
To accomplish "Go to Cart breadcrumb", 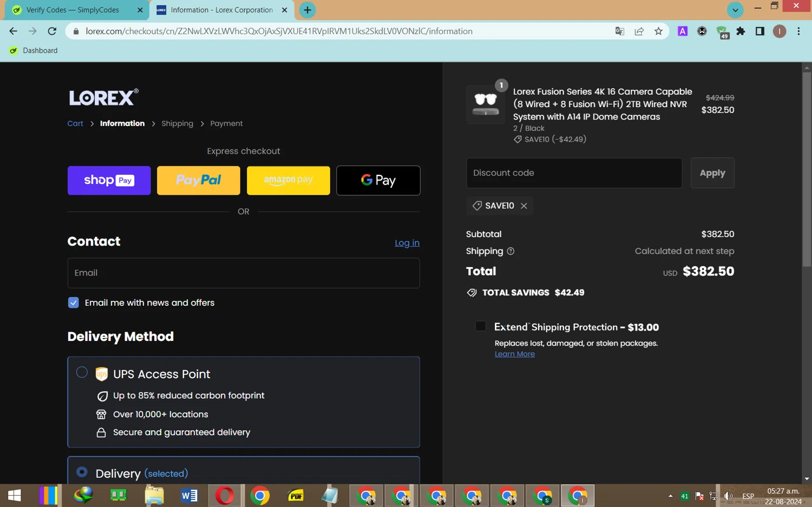I will (75, 123).
